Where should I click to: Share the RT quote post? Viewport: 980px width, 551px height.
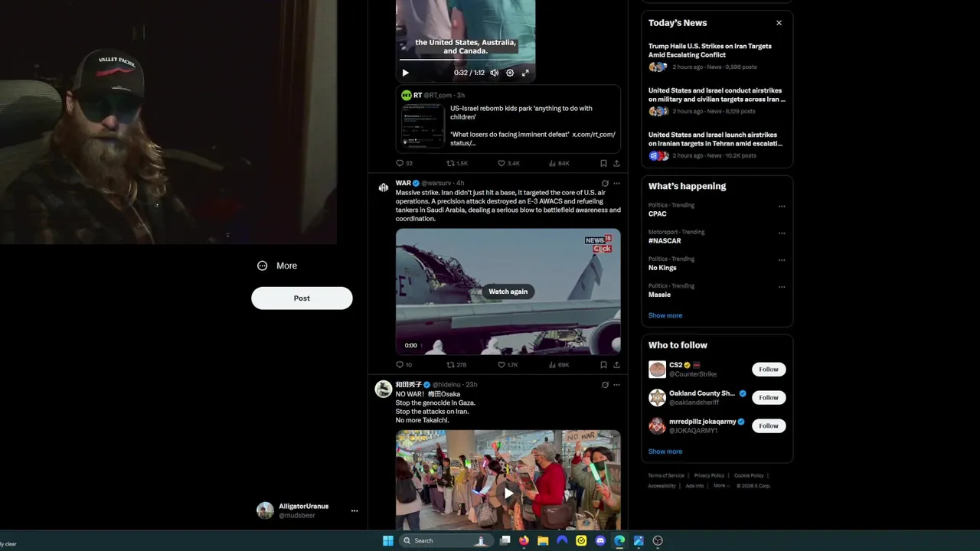pos(616,163)
